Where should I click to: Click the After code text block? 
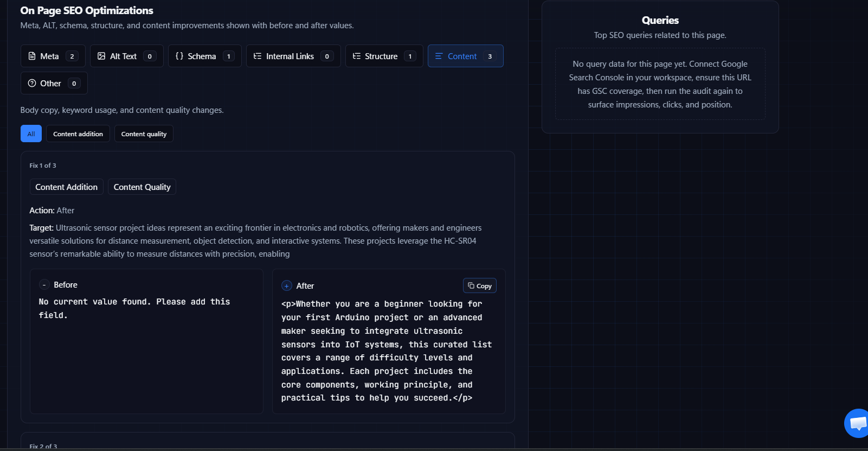[388, 351]
